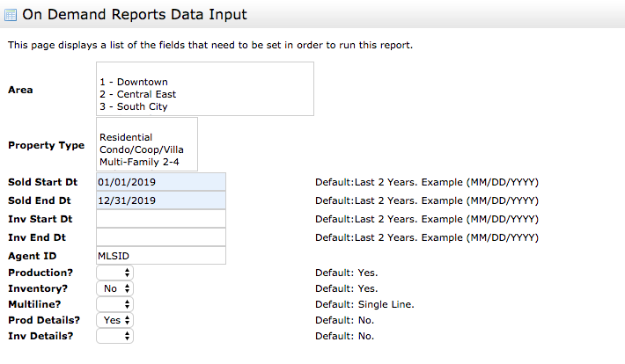Click the report table icon beside the title
Viewport: 625px width, 364px height.
[x=11, y=15]
